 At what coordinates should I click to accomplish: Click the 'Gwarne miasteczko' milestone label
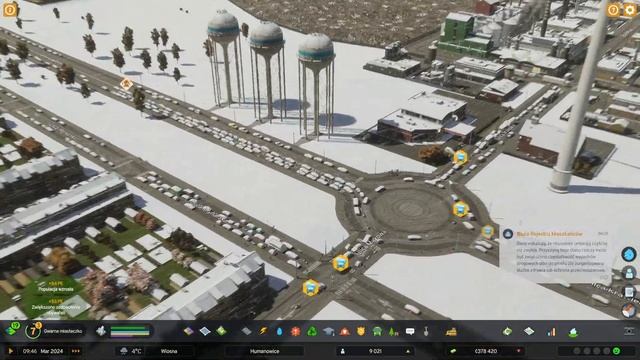[x=63, y=331]
